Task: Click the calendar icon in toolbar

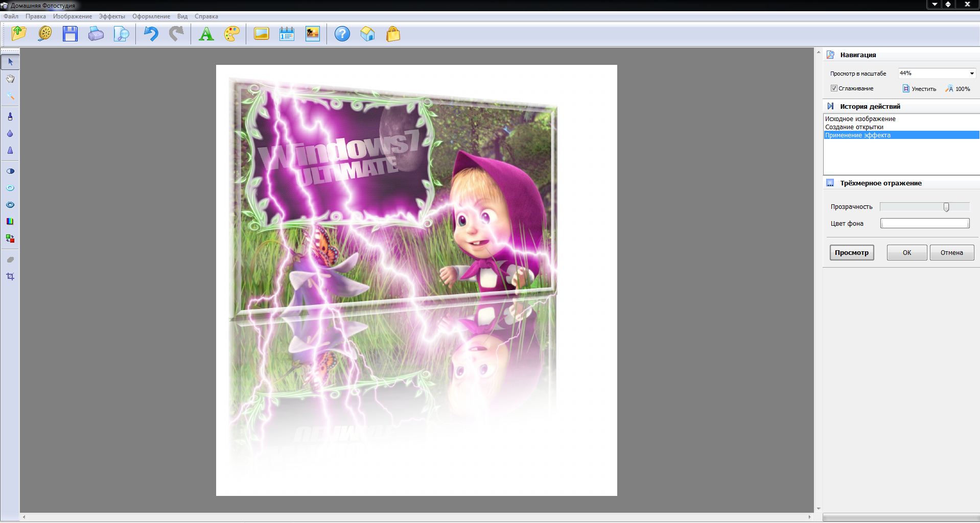Action: click(287, 34)
